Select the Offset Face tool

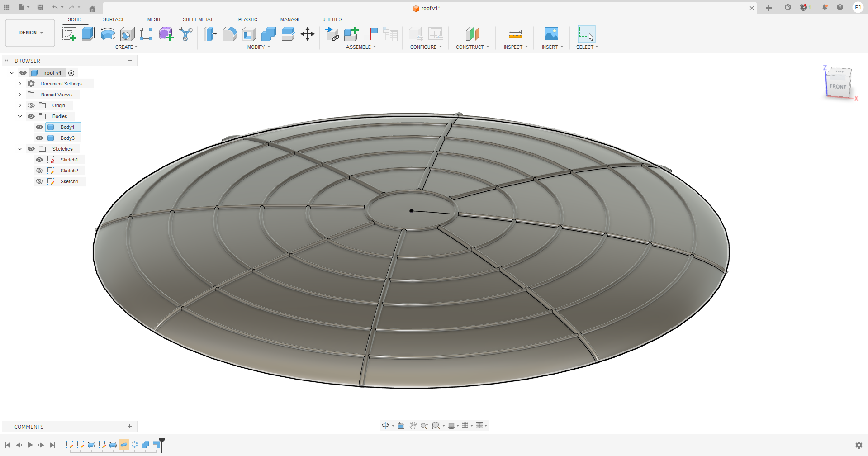tap(288, 34)
